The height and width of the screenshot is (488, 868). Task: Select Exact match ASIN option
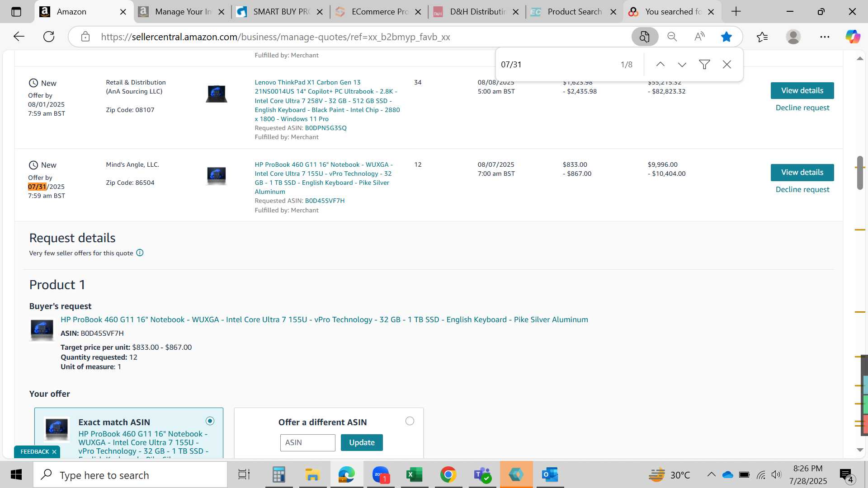[210, 421]
